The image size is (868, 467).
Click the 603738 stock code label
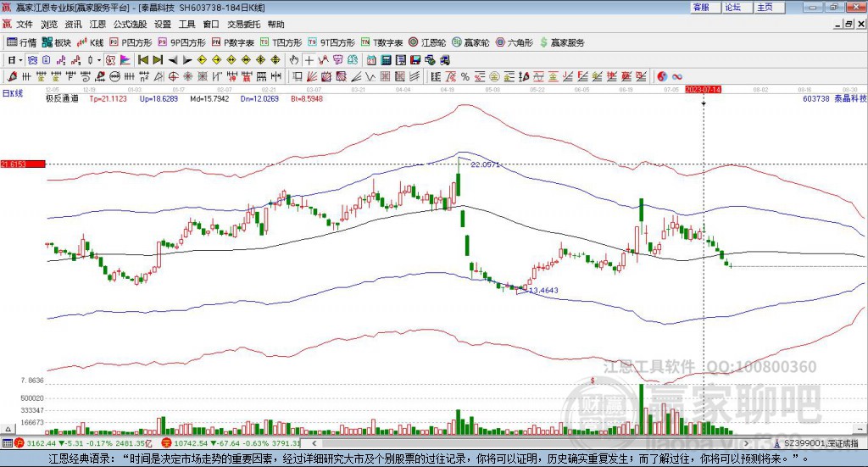(816, 98)
